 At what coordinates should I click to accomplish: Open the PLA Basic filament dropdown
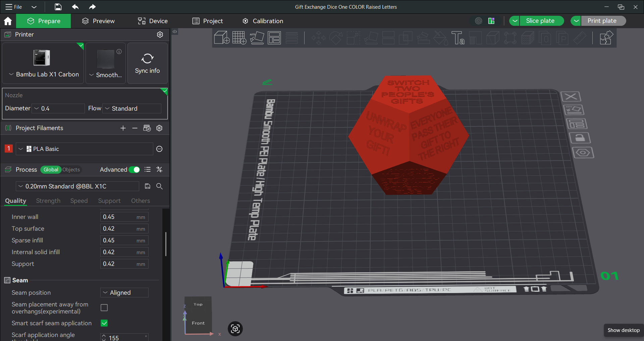tap(85, 149)
